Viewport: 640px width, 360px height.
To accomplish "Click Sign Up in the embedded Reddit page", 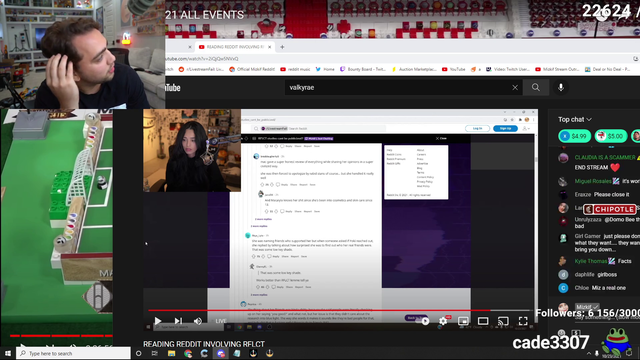I will [505, 128].
